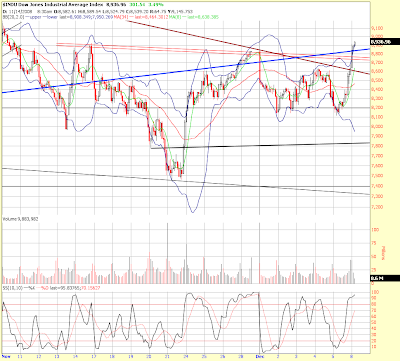This screenshot has height=361, width=400.
Task: Click the date label 20 on time axis
Action: pos(149,356)
